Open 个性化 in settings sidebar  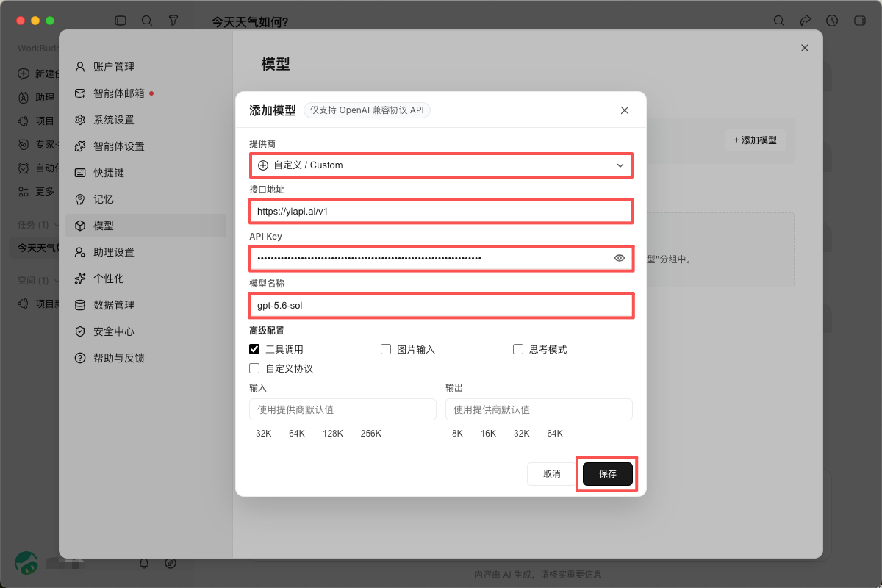(x=146, y=279)
